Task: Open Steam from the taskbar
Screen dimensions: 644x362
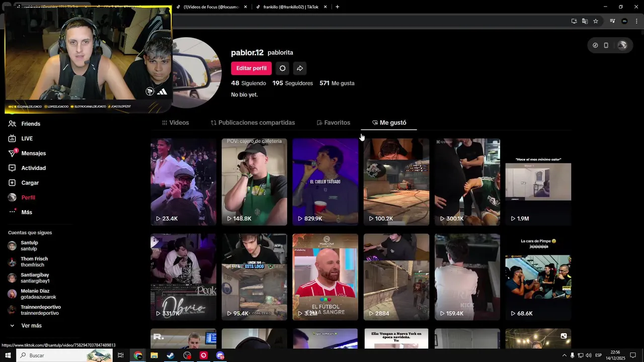Action: click(x=171, y=355)
